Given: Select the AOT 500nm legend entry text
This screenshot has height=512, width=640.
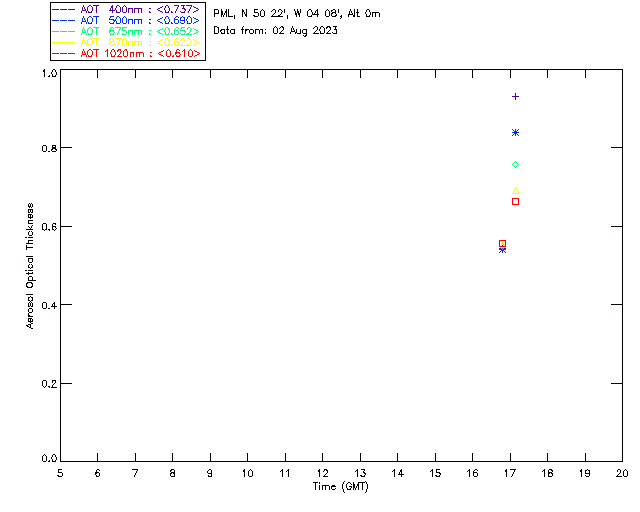Looking at the screenshot, I should 140,20.
